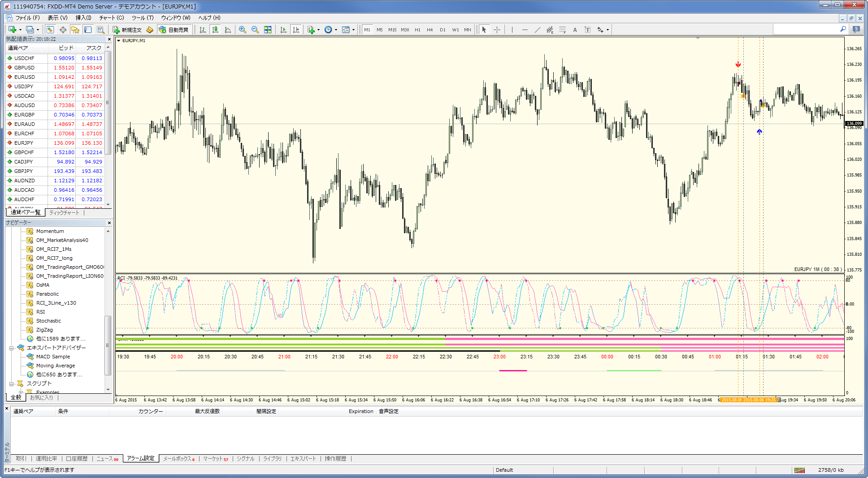Toggle chart shift icon
The image size is (868, 478).
pos(296,30)
